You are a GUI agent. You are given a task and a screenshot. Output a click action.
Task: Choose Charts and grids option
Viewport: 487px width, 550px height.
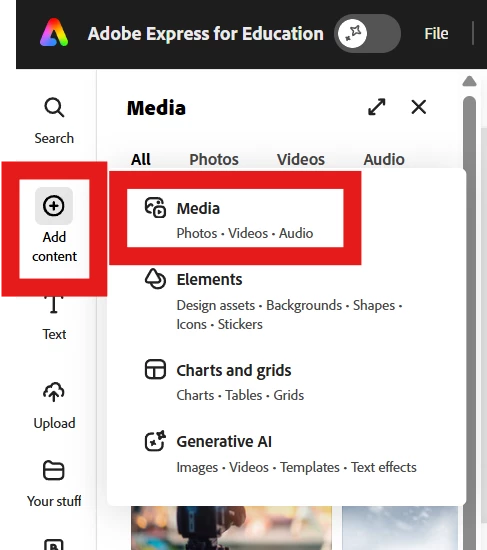click(x=225, y=381)
